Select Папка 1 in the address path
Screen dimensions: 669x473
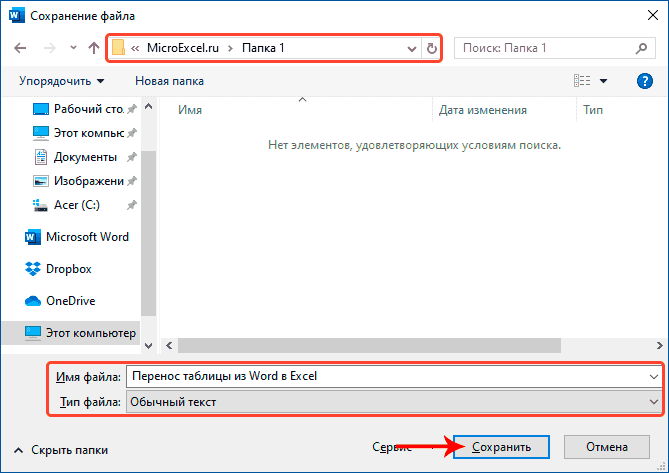263,48
